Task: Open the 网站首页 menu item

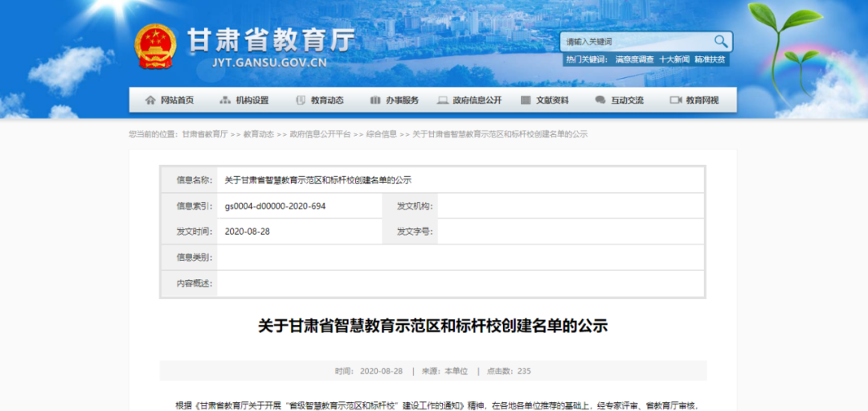Action: pyautogui.click(x=177, y=101)
